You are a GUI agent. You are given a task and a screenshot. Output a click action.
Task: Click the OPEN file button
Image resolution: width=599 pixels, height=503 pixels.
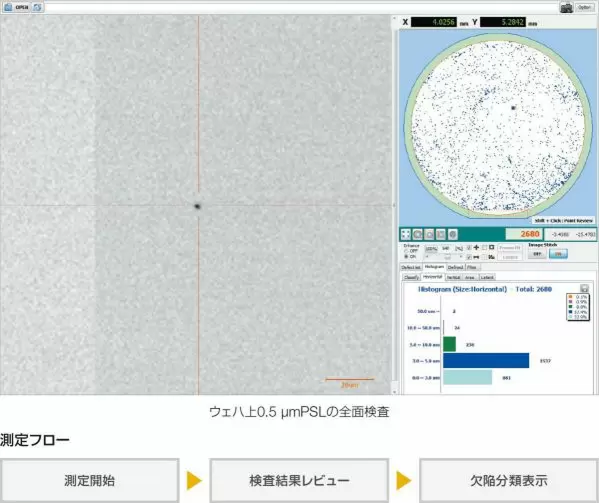click(17, 7)
